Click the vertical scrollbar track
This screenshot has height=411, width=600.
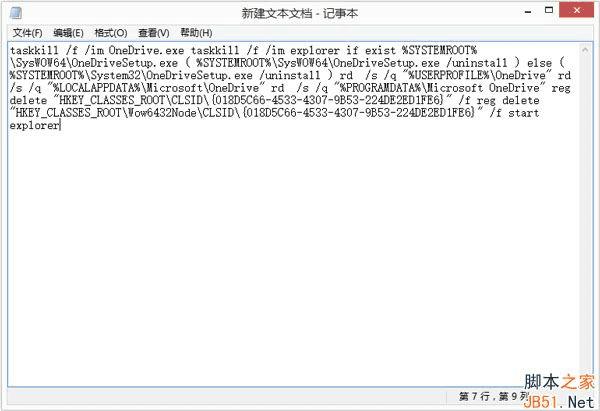tap(585, 214)
